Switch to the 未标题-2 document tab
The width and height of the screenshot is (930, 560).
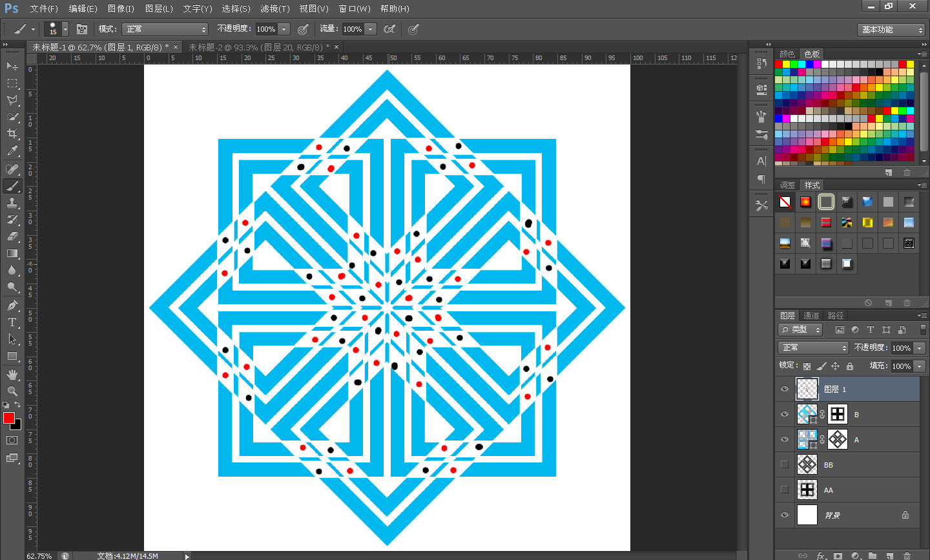point(258,47)
